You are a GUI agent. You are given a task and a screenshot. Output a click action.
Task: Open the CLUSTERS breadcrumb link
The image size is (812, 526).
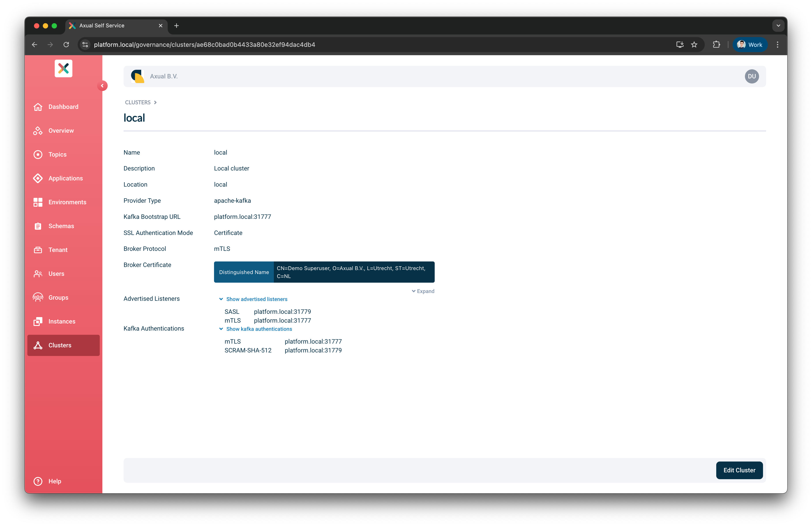138,102
